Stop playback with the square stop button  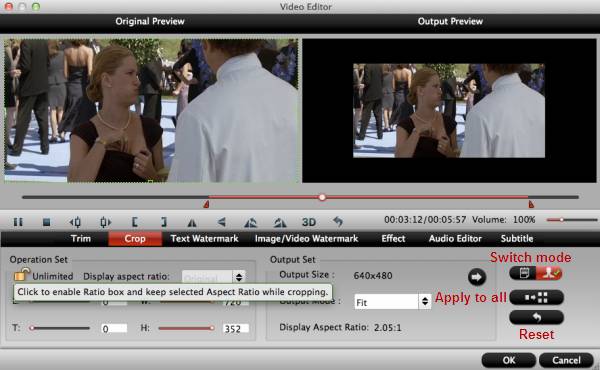tap(46, 222)
